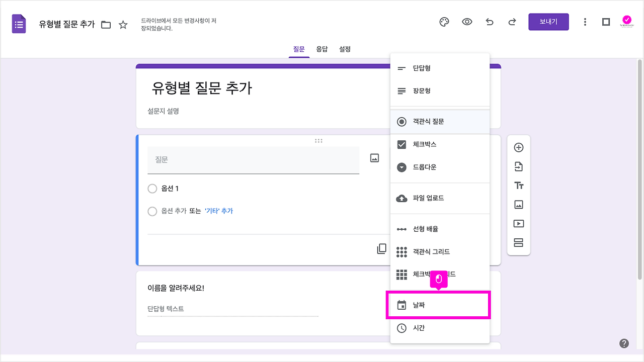Open the 설정 tab

click(345, 49)
